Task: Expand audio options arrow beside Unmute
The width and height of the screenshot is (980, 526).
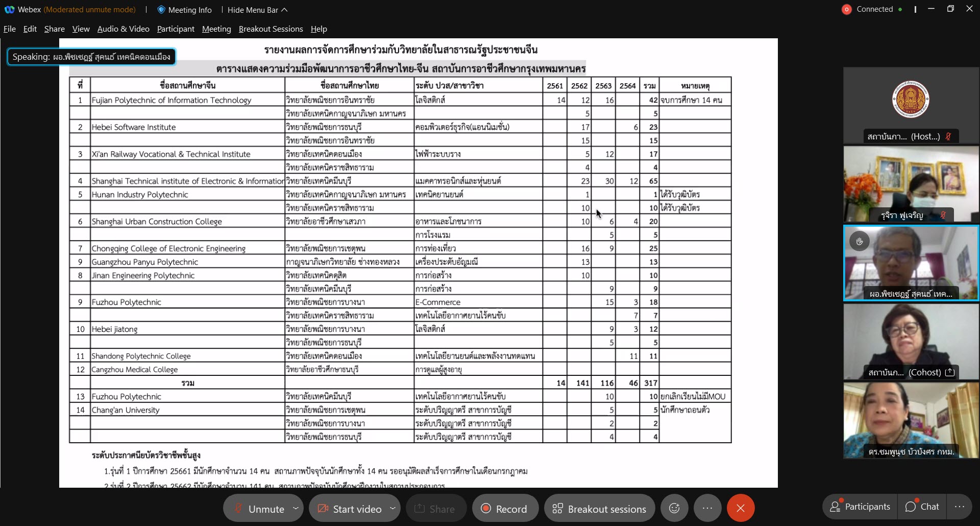Action: 296,509
